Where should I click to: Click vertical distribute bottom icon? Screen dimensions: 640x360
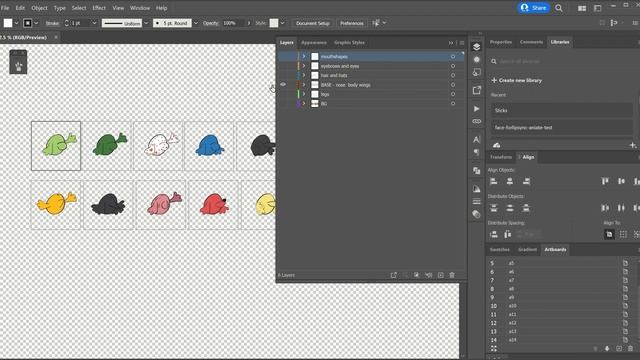point(526,208)
